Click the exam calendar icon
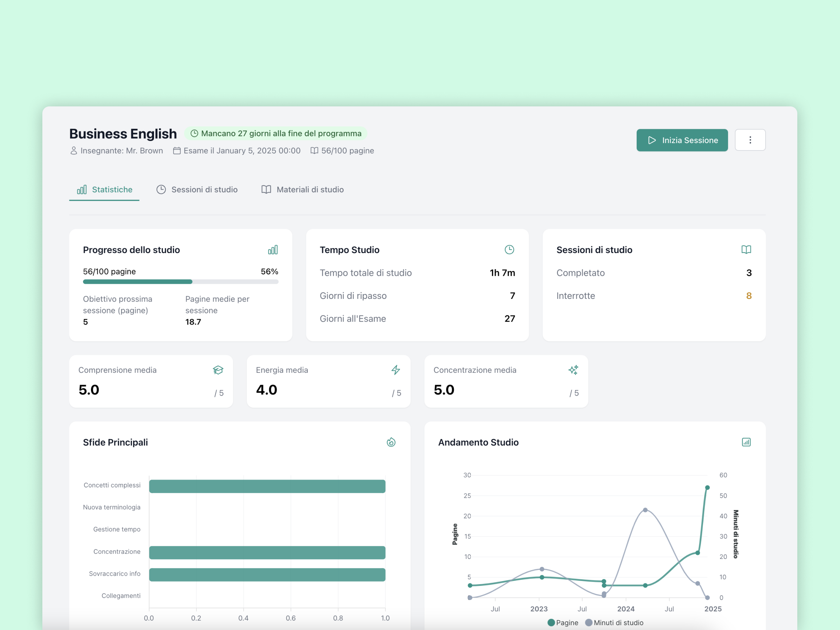 [x=177, y=151]
